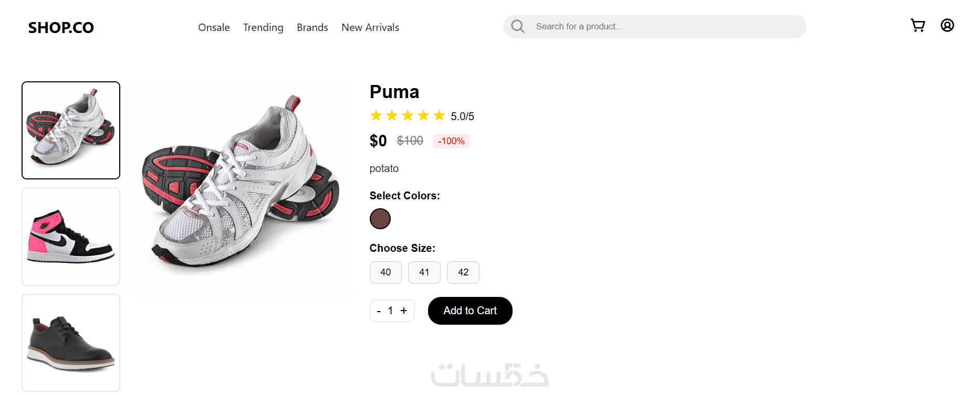Pick the brown color swatch
Viewport: 980px width, 395px height.
(380, 219)
